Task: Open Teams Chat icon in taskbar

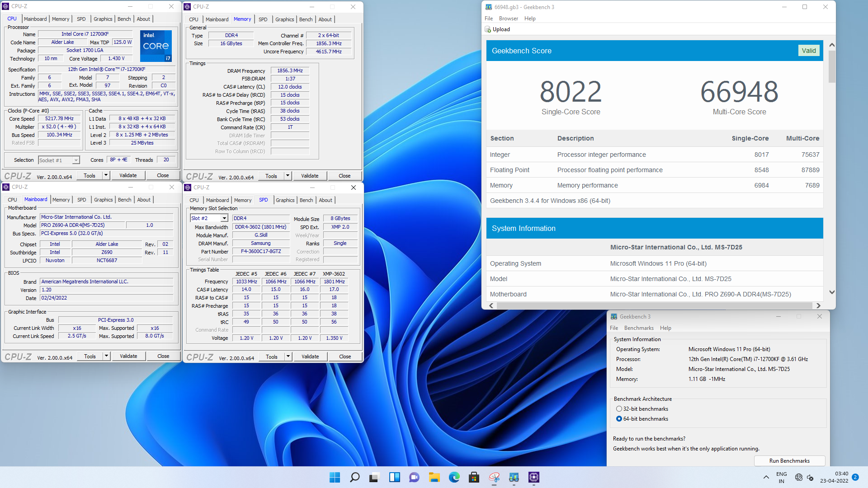Action: (x=414, y=477)
